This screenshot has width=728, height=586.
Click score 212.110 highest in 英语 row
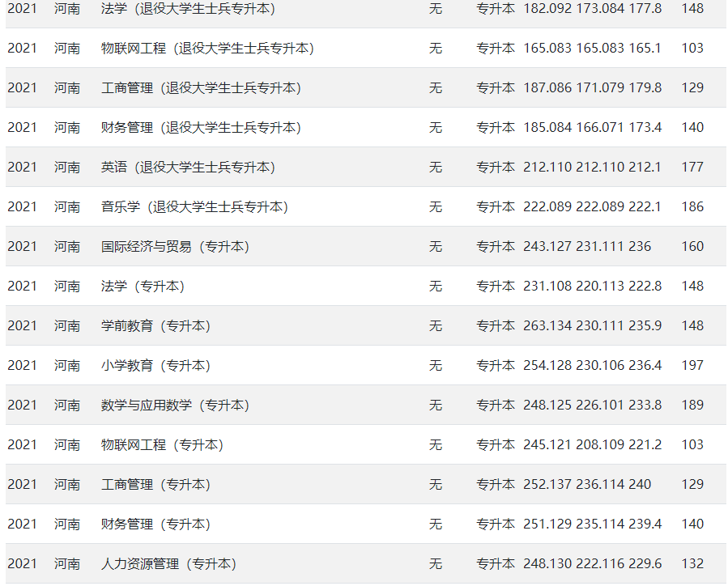pos(547,167)
